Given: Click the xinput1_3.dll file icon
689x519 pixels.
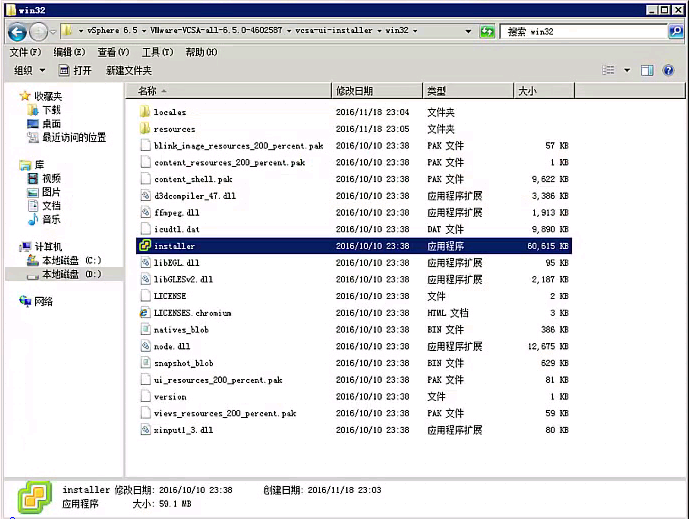Looking at the screenshot, I should point(145,430).
